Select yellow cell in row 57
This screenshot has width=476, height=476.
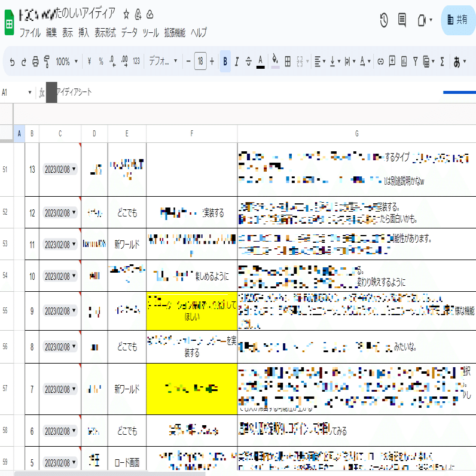(191, 389)
